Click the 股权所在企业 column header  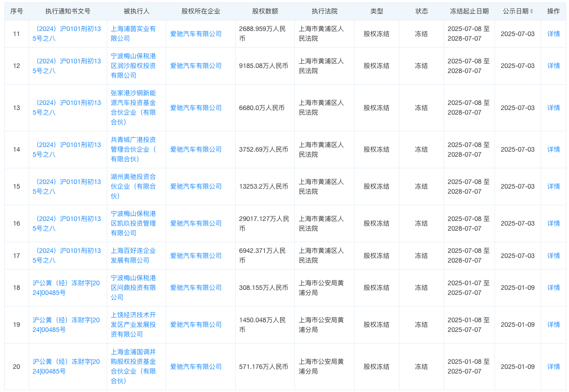201,11
